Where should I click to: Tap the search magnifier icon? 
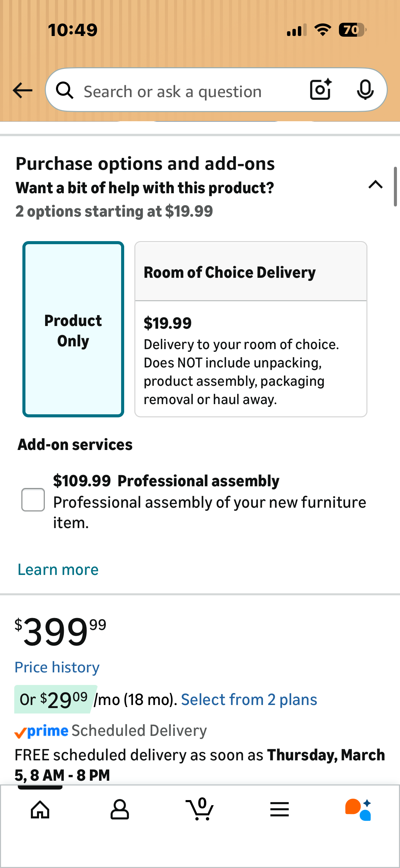[x=64, y=90]
